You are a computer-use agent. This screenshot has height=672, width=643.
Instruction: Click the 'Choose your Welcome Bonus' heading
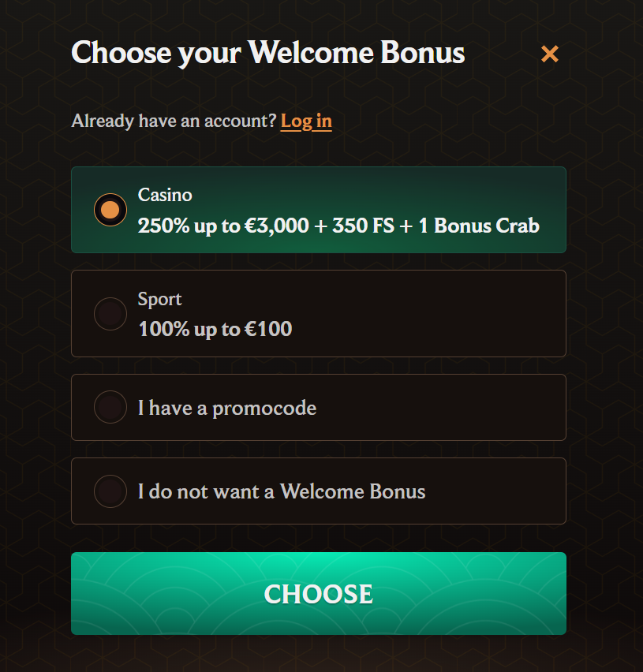[x=268, y=54]
